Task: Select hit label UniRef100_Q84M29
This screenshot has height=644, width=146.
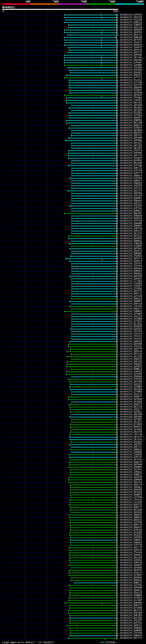Action: (x=131, y=342)
